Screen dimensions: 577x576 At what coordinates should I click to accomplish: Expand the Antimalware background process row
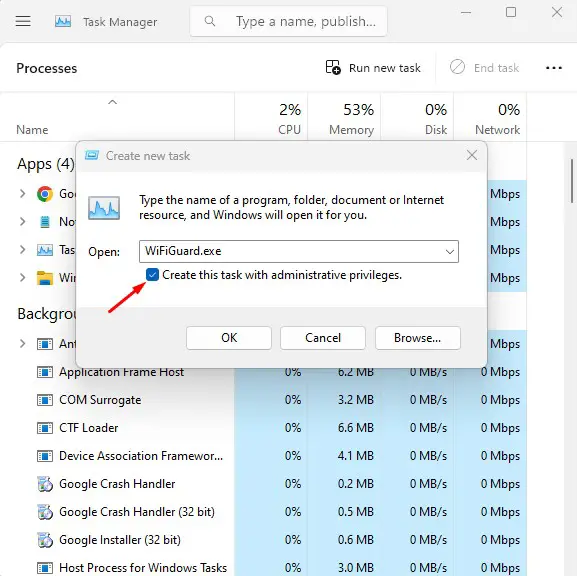(22, 343)
